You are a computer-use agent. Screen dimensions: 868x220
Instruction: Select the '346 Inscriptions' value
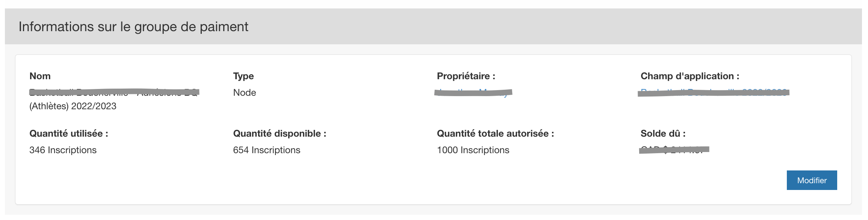[x=63, y=150]
